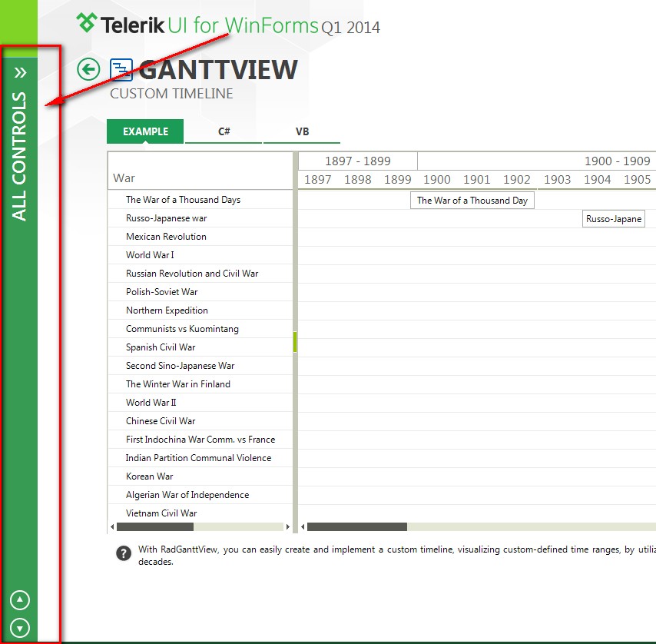Click the 1904 year header cell
Viewport: 656px width, 644px height.
tap(597, 180)
